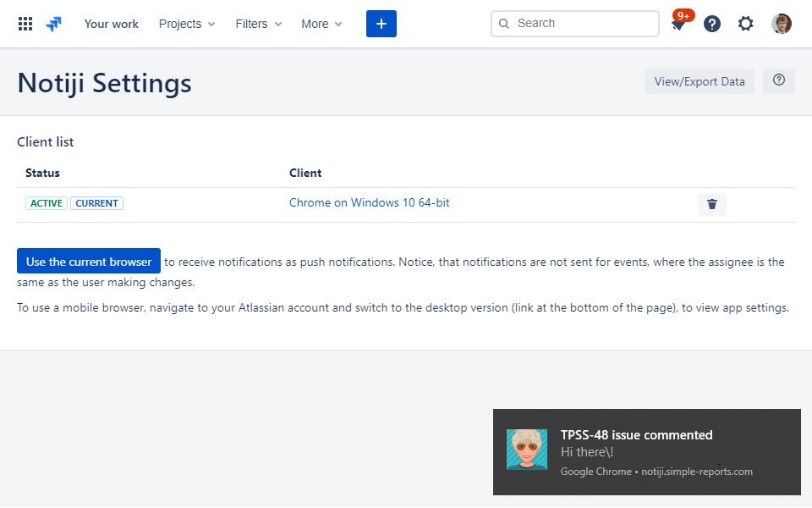Screen dimensions: 812x508
Task: Click the magnifier icon in search box
Action: (504, 24)
